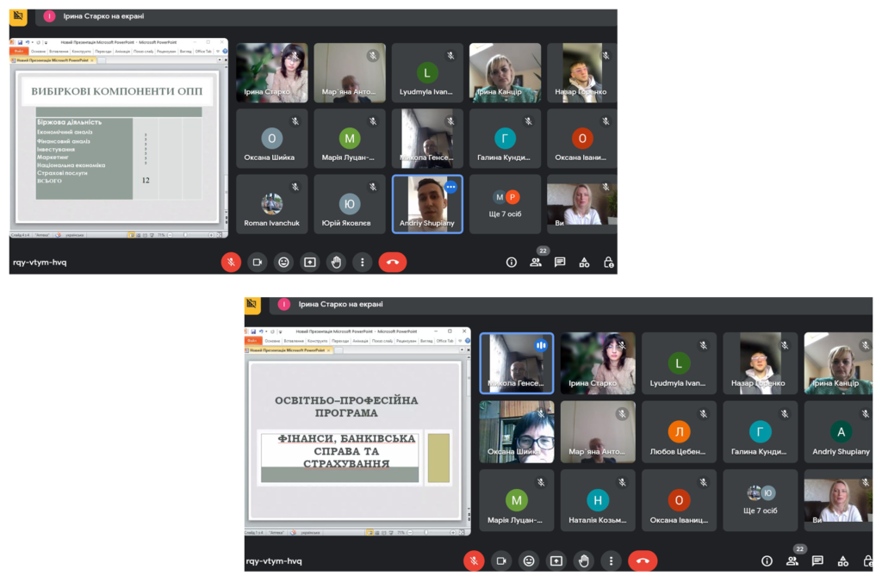This screenshot has width=882, height=588.
Task: Leave the call in the lower meeting
Action: click(x=643, y=560)
